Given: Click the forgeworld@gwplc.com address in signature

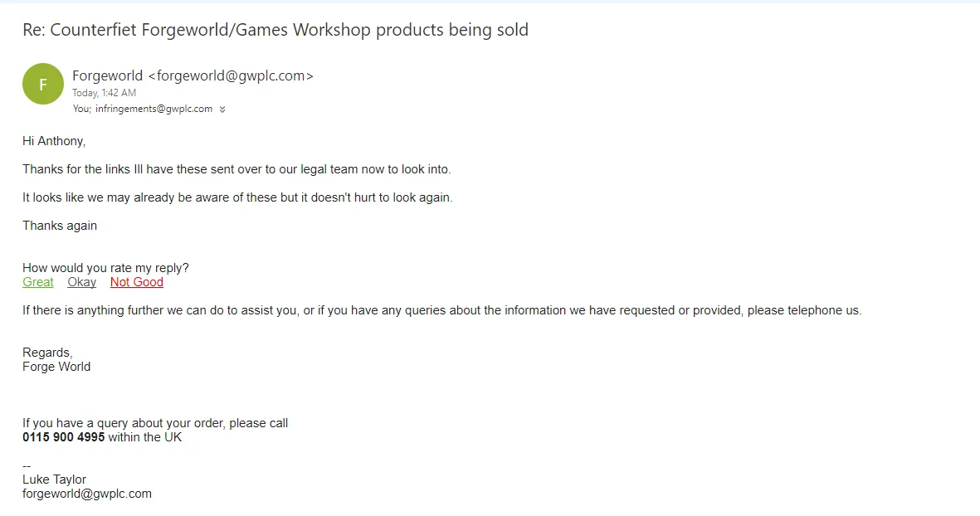Looking at the screenshot, I should (87, 494).
